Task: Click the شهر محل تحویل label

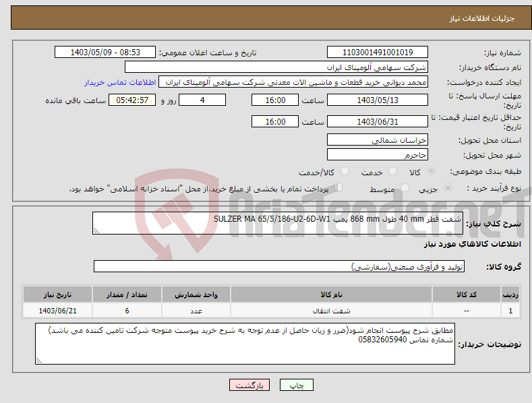Action: coord(492,155)
